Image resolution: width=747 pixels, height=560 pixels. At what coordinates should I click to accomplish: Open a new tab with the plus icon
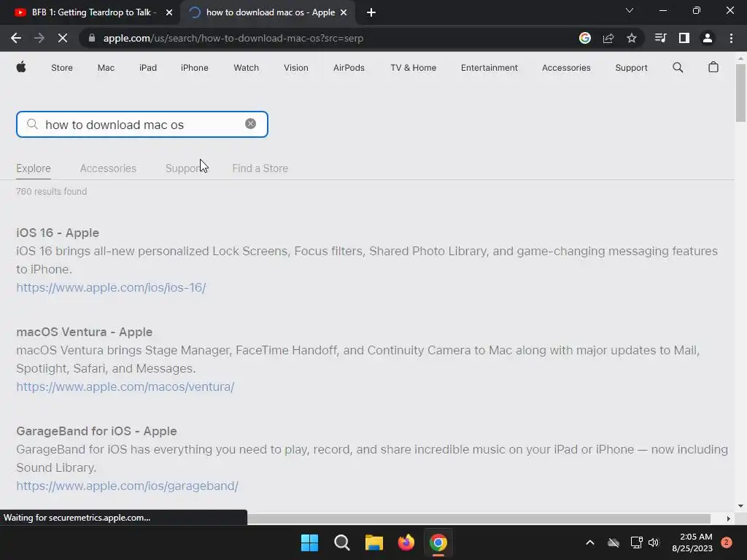[371, 12]
